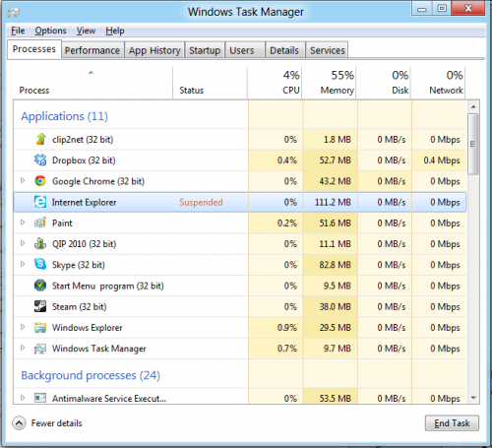
Task: Sort by Memory column header
Action: [330, 83]
